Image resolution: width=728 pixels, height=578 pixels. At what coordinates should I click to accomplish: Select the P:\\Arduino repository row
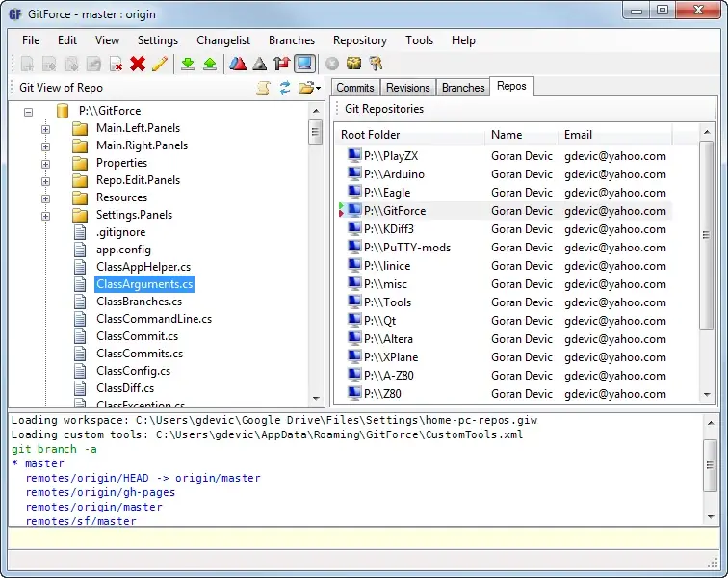click(395, 174)
